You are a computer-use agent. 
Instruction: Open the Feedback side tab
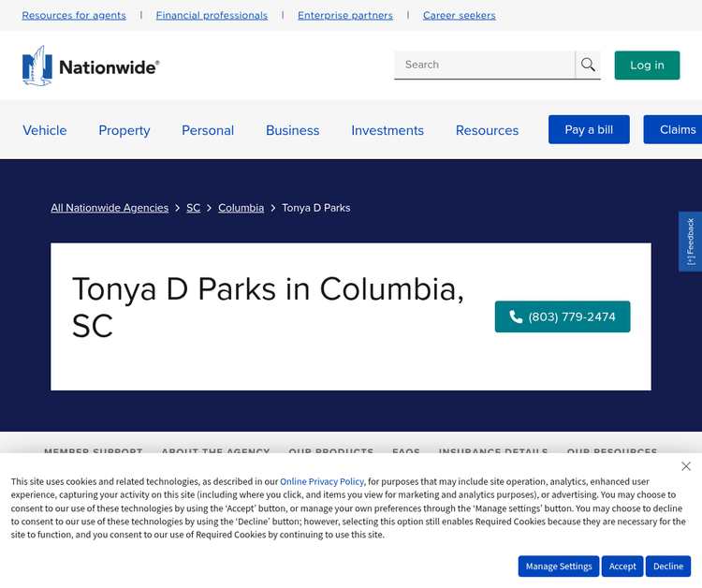(x=690, y=242)
